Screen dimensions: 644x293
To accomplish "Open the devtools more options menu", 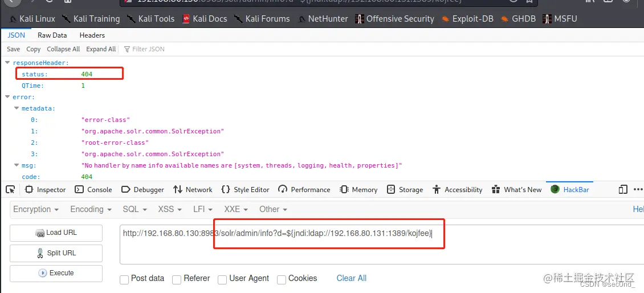I will 638,189.
